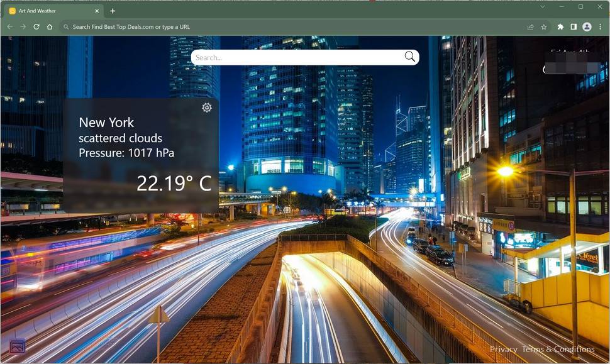Toggle the browser side panel

point(574,27)
